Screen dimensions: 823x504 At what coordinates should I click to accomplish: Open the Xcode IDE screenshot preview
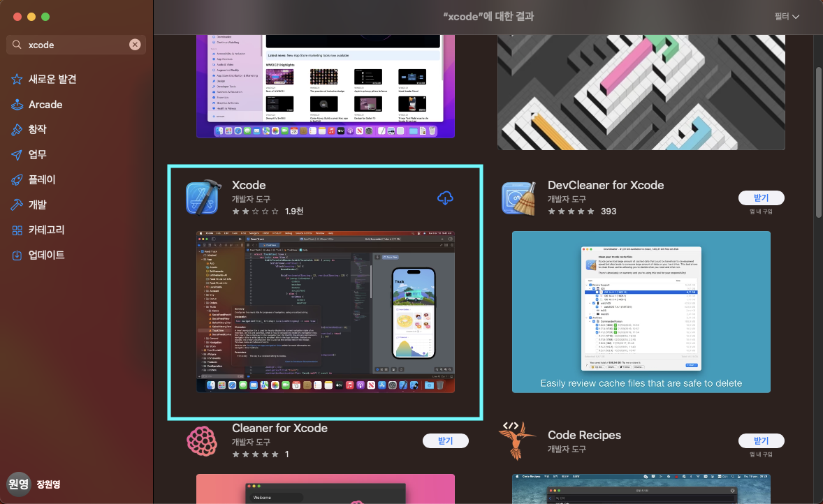(x=326, y=311)
